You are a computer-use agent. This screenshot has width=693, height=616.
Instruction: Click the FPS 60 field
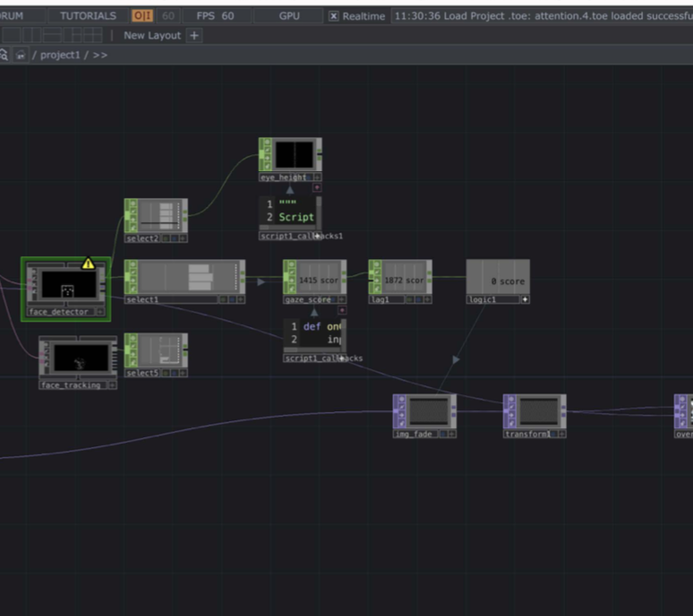pos(215,16)
